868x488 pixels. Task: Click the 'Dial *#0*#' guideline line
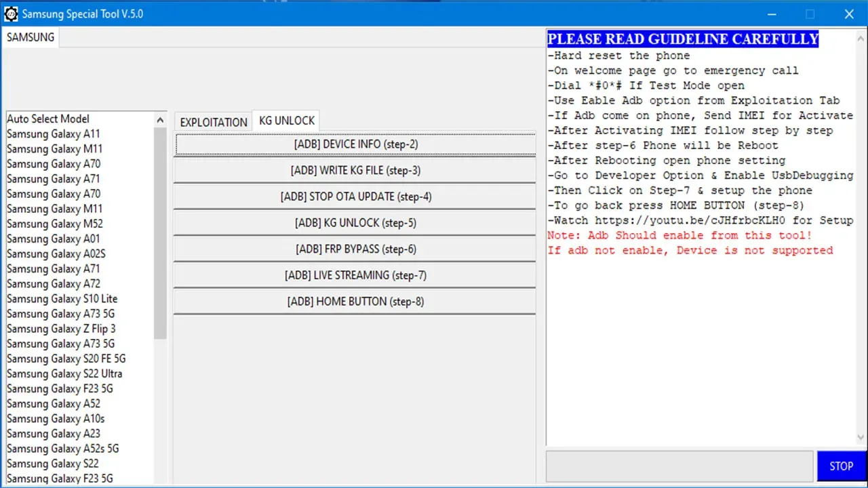click(x=646, y=85)
